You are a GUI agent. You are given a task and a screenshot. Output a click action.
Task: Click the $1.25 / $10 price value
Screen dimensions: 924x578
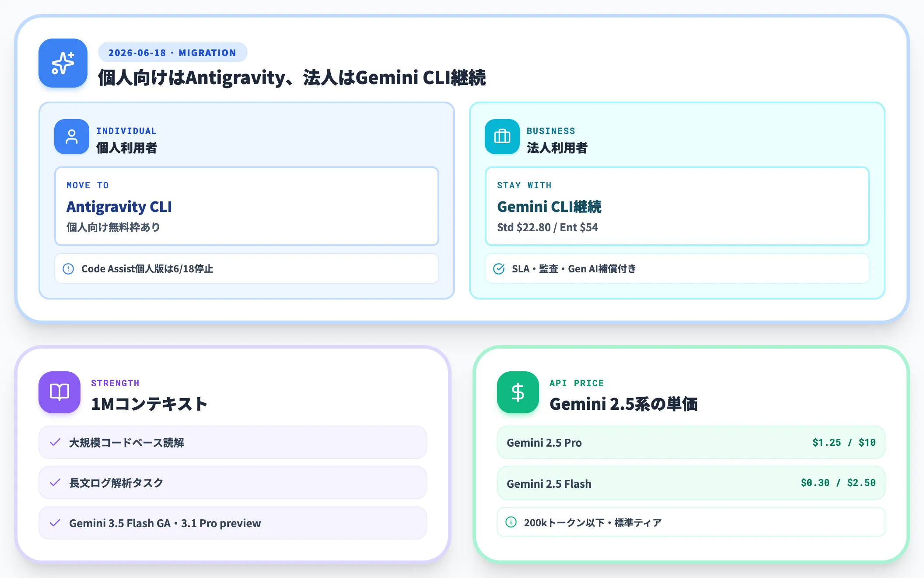(844, 442)
